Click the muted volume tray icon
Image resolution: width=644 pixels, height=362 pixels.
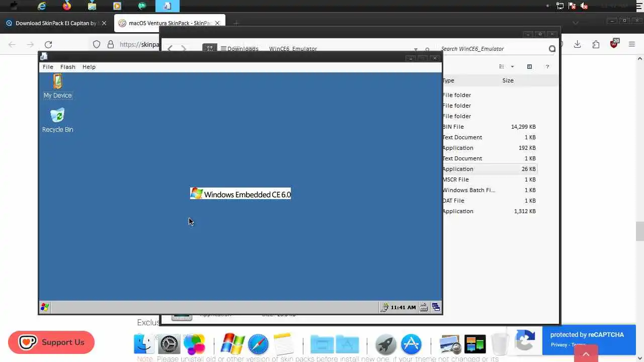click(584, 6)
